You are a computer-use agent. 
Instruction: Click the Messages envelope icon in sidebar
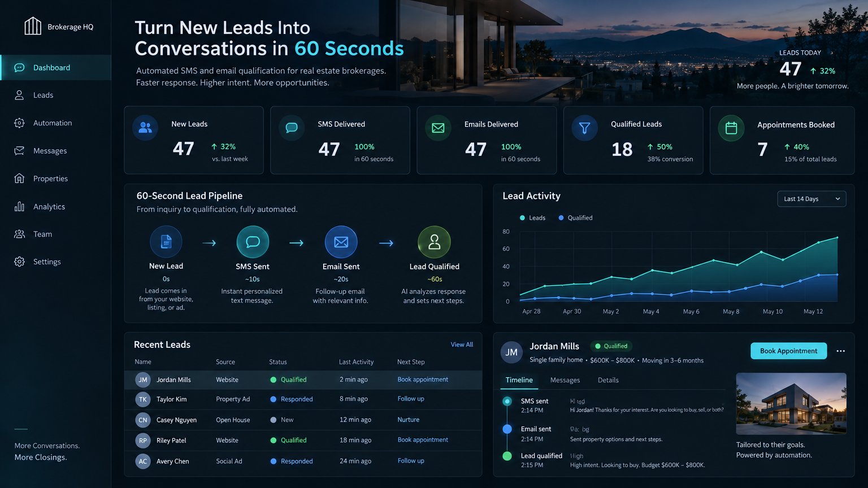[x=19, y=151]
